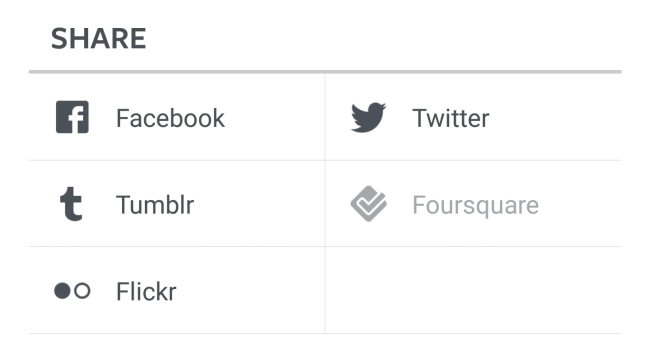Choose Facebook row in share grid
The image size is (650, 364).
177,117
